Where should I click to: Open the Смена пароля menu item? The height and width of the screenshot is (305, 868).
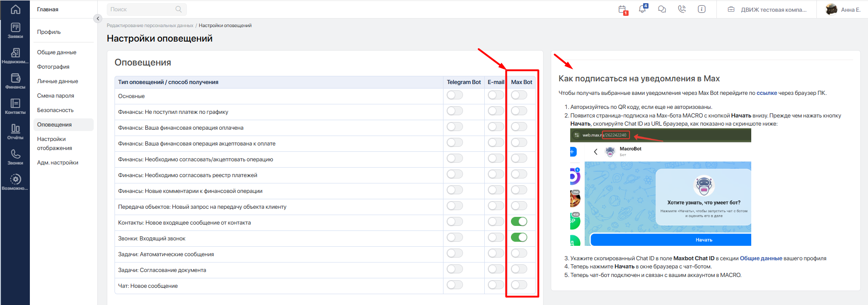pyautogui.click(x=56, y=96)
